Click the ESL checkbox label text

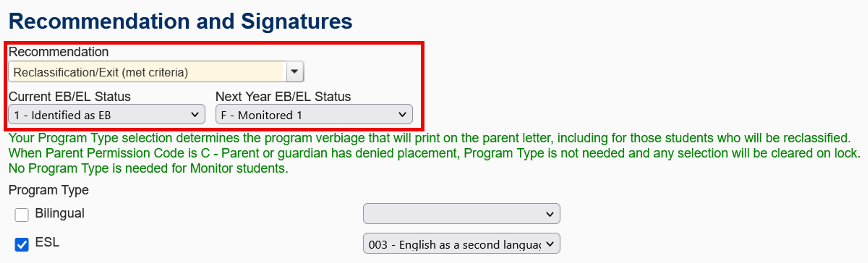pos(47,242)
